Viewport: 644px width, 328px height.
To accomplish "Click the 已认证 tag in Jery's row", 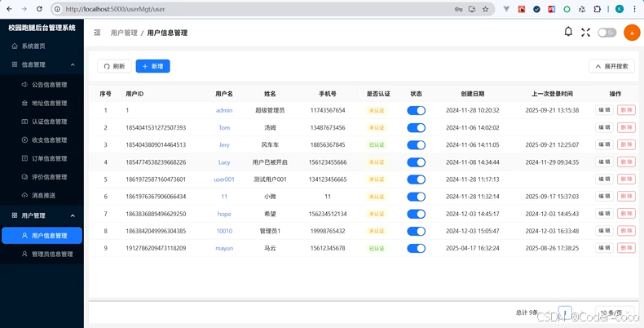I will (x=377, y=144).
